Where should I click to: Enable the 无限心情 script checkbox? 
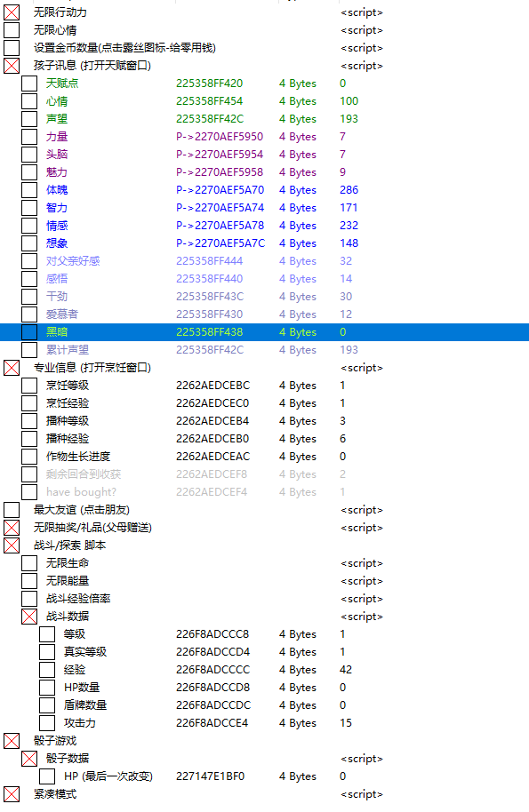coord(12,30)
